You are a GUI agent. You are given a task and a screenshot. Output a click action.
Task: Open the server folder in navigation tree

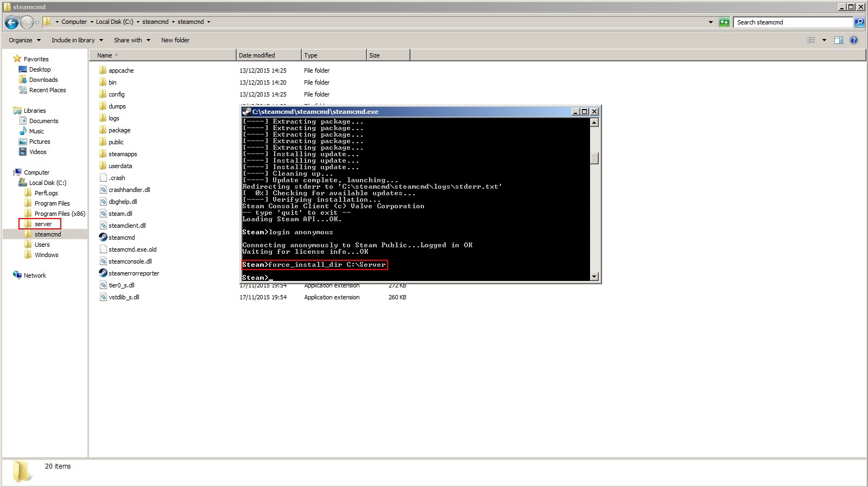[x=43, y=224]
